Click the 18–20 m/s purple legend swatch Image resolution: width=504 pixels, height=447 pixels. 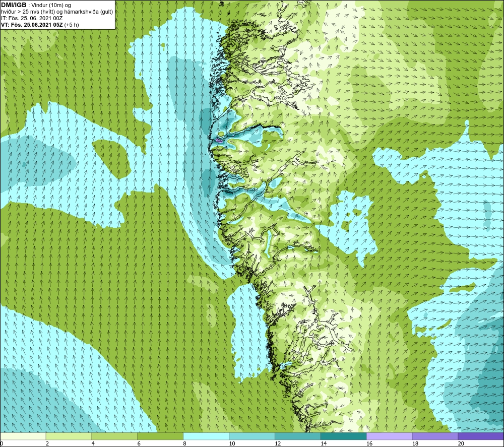435,436
